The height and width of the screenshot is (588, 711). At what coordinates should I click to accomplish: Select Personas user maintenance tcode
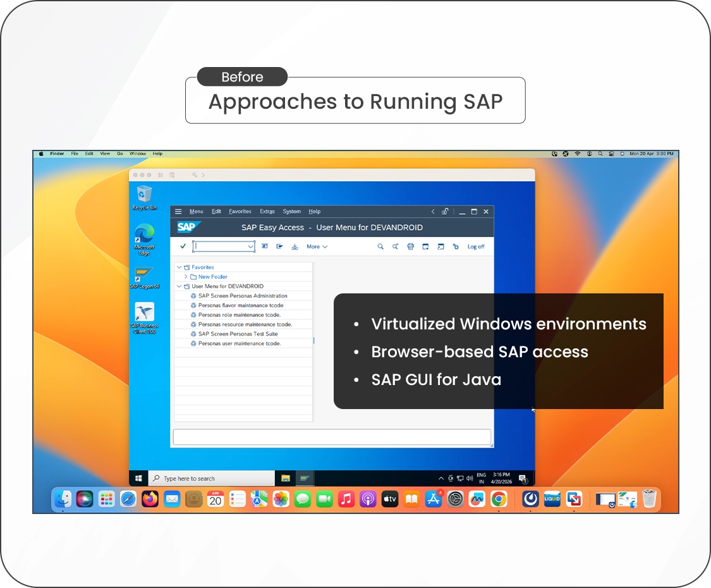click(240, 343)
